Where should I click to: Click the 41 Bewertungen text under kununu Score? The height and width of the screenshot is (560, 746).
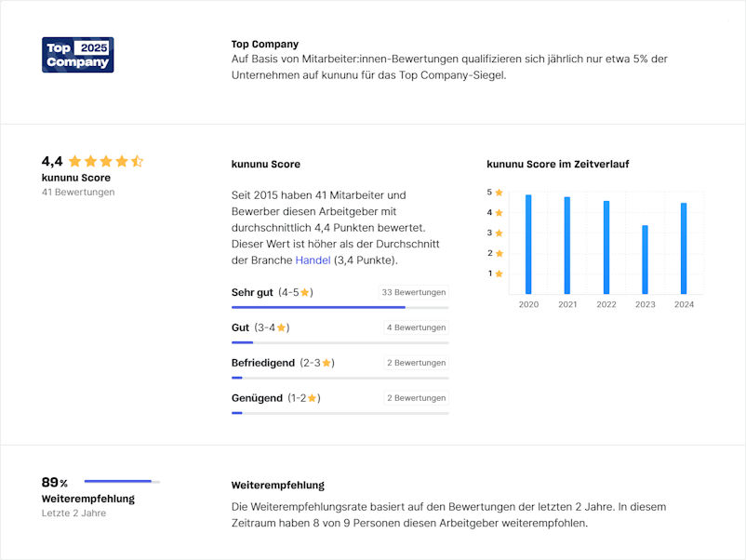click(78, 193)
